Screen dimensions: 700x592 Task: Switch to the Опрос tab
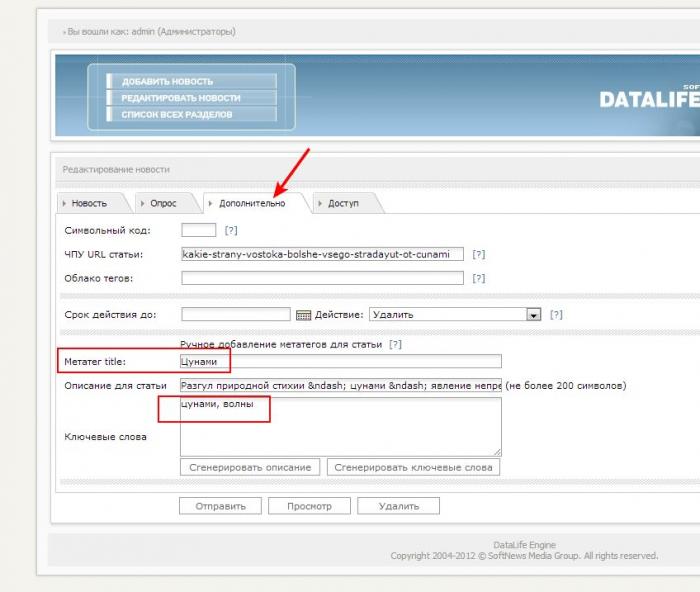click(163, 203)
